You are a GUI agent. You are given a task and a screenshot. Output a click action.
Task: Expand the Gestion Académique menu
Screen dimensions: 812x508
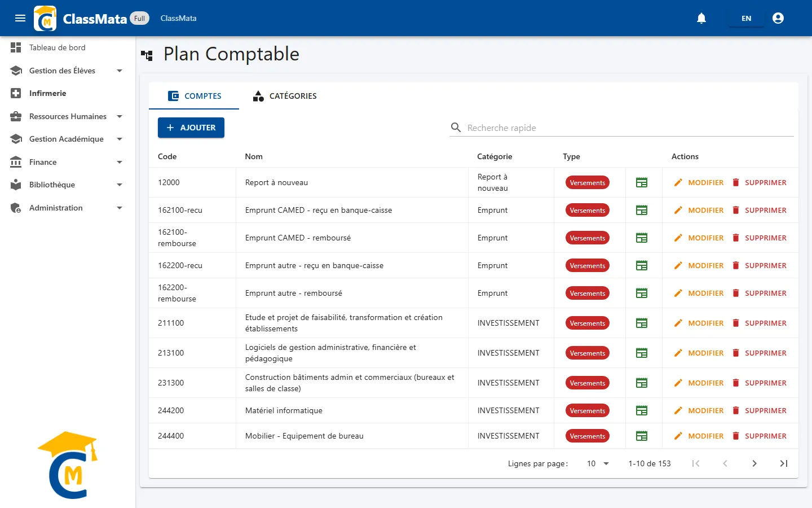click(x=120, y=139)
